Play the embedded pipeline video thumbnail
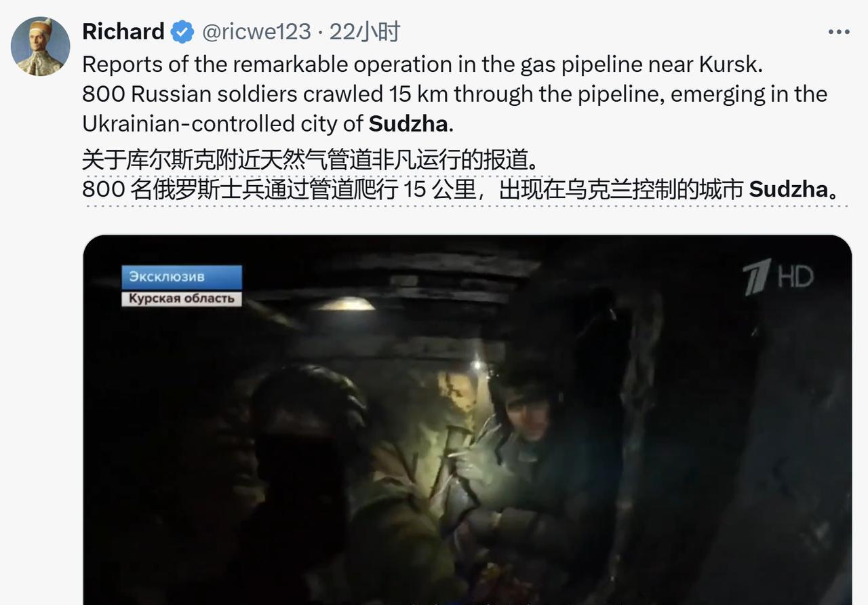 [x=467, y=419]
